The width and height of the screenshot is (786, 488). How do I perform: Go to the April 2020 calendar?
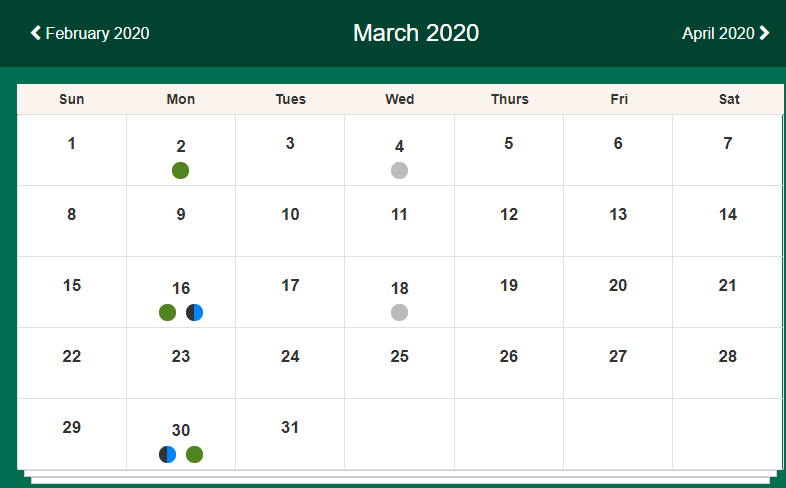coord(718,33)
